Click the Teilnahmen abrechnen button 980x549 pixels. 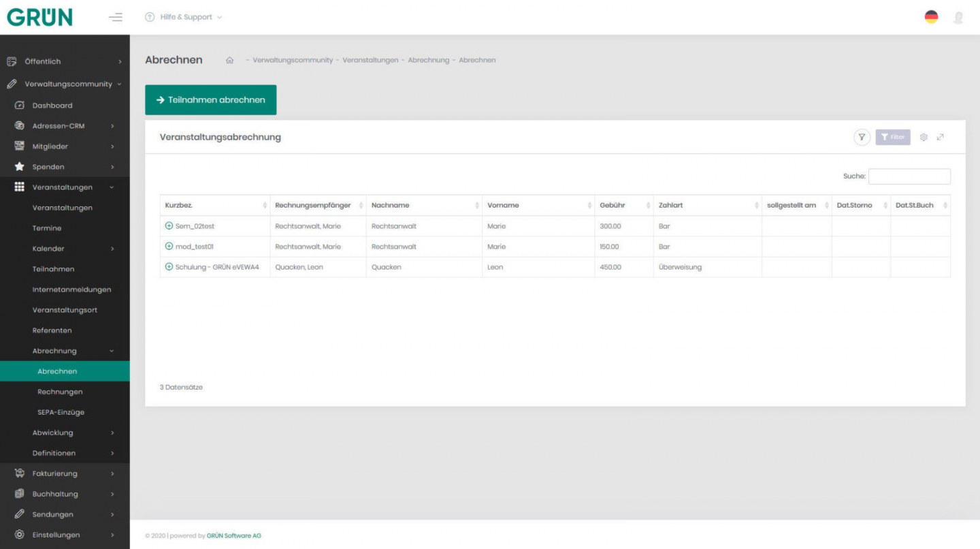[211, 99]
